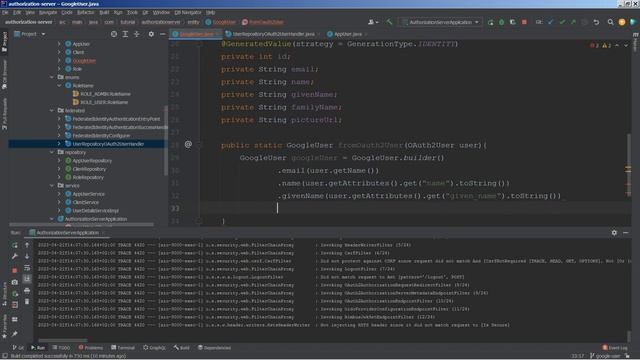Viewport: 640px width, 360px height.
Task: Minimize the Run tool window
Action: pos(626,233)
